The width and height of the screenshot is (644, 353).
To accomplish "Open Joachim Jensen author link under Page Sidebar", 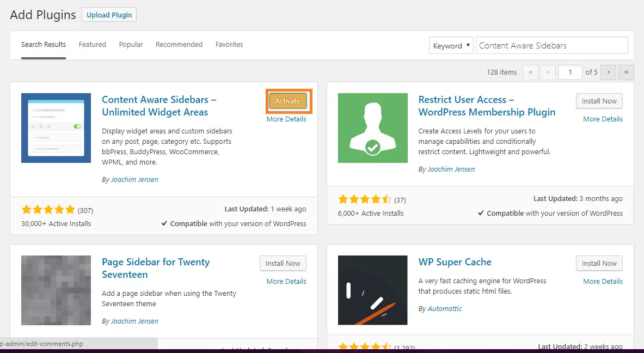I will [134, 321].
